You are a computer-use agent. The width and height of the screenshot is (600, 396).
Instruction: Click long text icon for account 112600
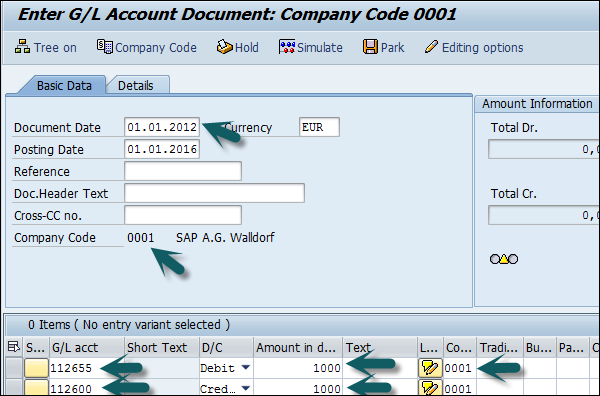(x=430, y=388)
